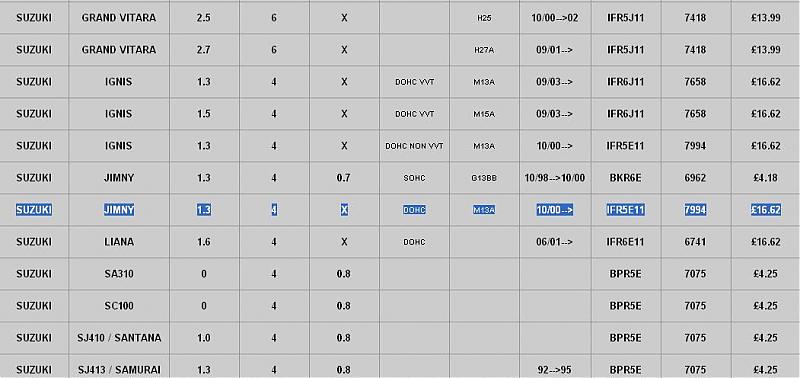Select the M15A engine code cell
800x378 pixels.
tap(484, 114)
